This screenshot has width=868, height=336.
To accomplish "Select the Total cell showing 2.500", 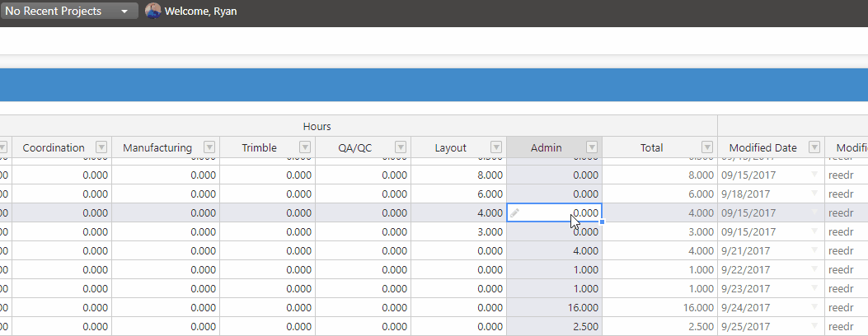I will (659, 325).
